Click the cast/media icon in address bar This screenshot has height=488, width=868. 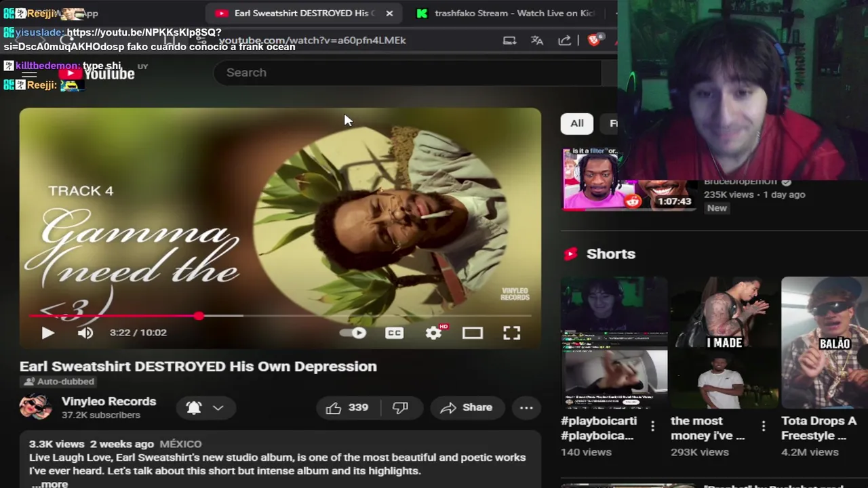[509, 40]
